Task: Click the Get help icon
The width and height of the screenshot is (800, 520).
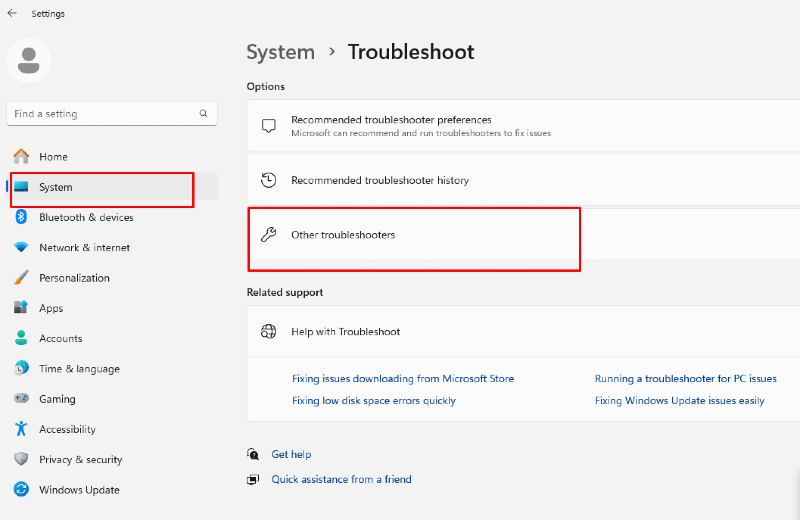Action: point(253,454)
